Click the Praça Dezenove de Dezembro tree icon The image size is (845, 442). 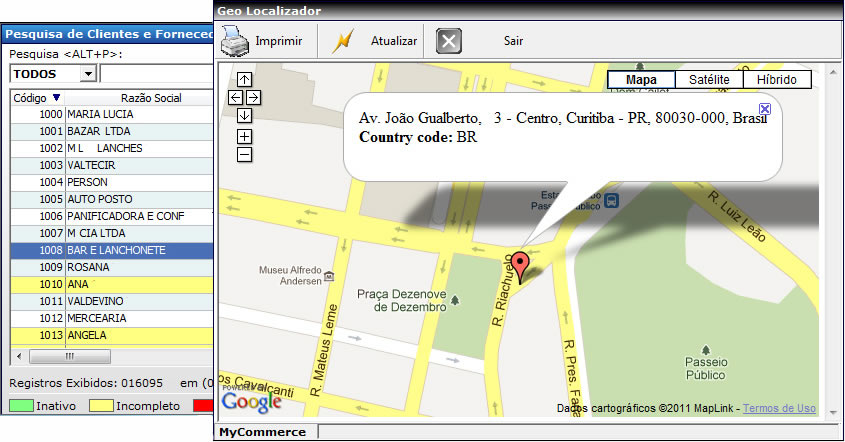455,300
